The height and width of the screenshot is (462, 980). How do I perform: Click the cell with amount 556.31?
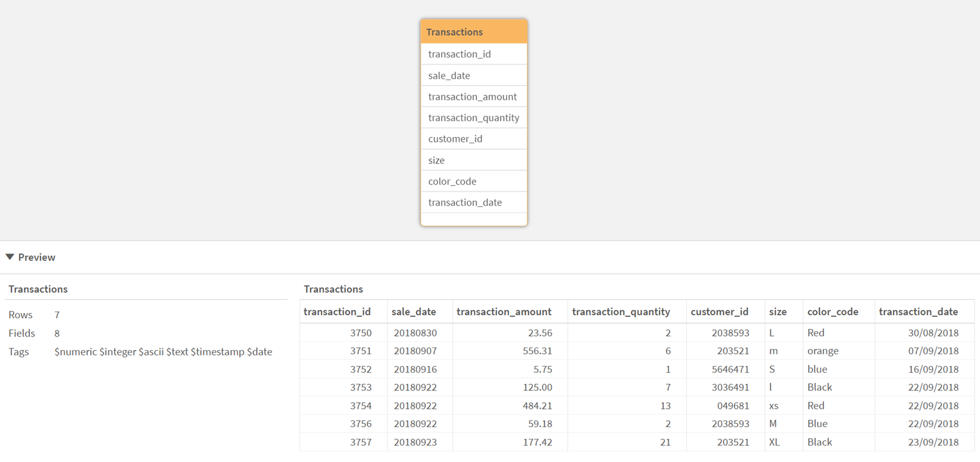pos(537,351)
